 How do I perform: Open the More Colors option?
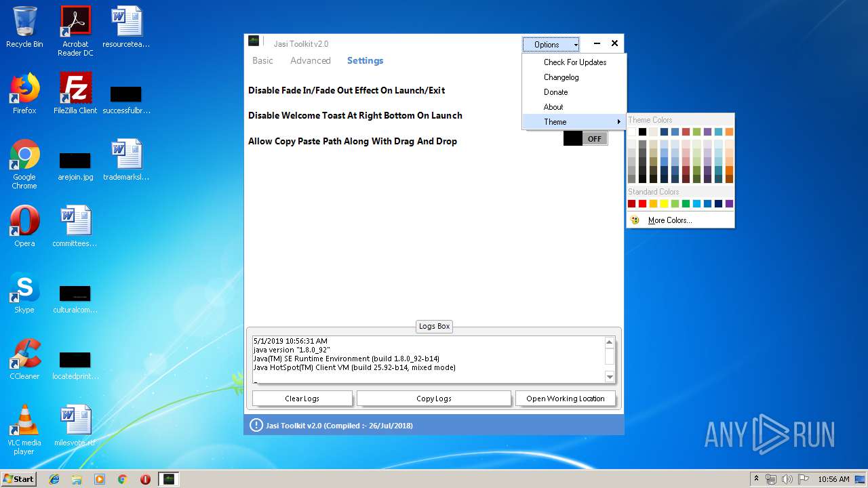[x=680, y=220]
